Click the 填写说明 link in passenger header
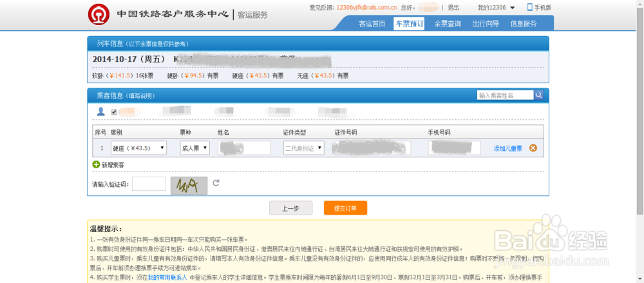The height and width of the screenshot is (283, 644). pyautogui.click(x=141, y=96)
